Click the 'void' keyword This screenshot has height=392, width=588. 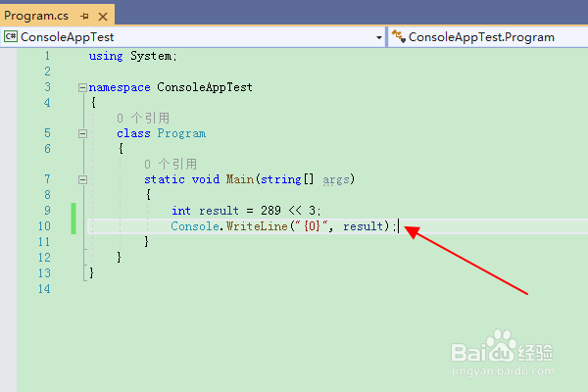pyautogui.click(x=206, y=179)
